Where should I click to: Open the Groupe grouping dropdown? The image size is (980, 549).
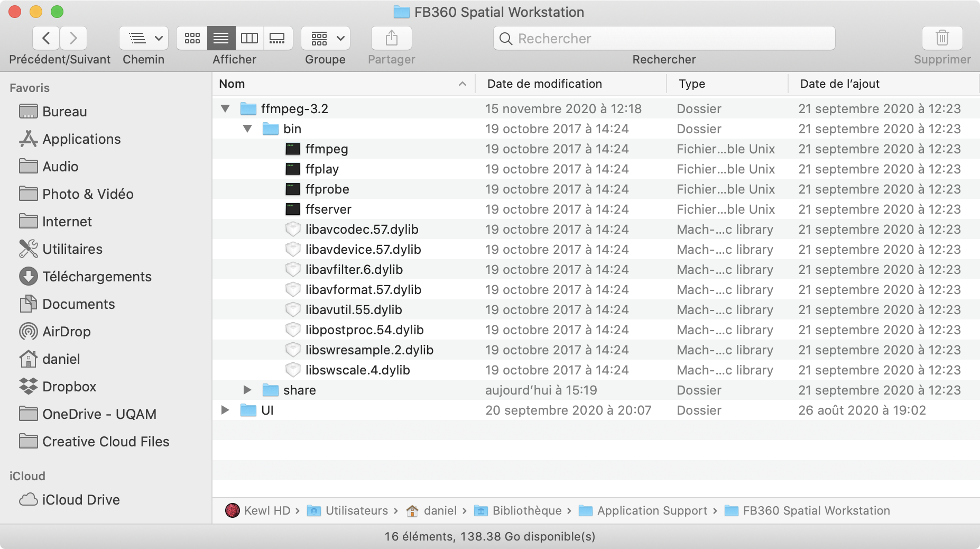[x=326, y=38]
